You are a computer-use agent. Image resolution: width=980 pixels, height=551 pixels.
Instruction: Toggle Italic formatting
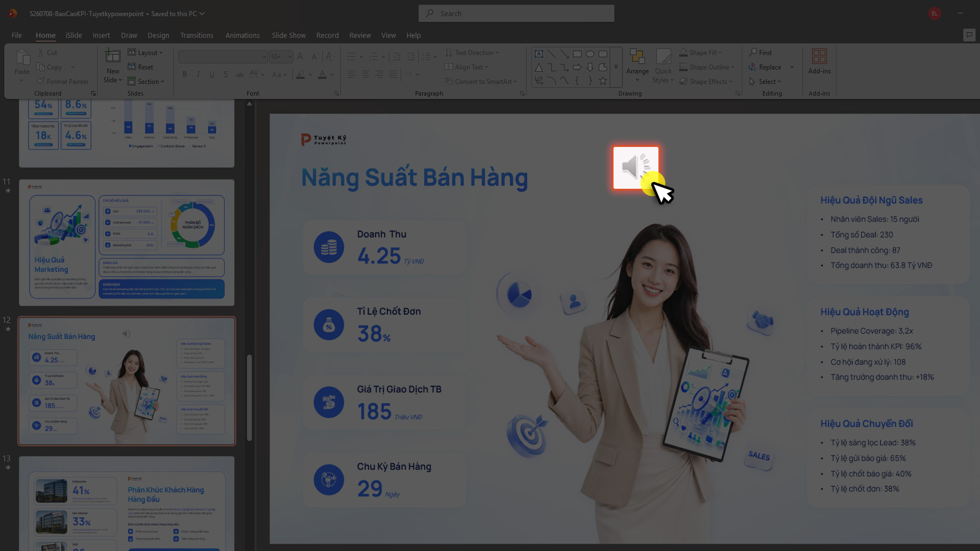coord(198,74)
